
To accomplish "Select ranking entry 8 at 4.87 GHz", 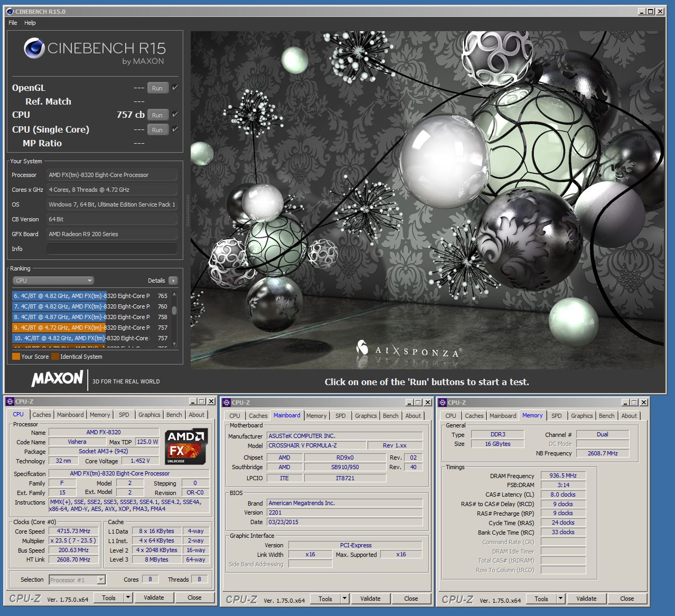I will tap(91, 317).
